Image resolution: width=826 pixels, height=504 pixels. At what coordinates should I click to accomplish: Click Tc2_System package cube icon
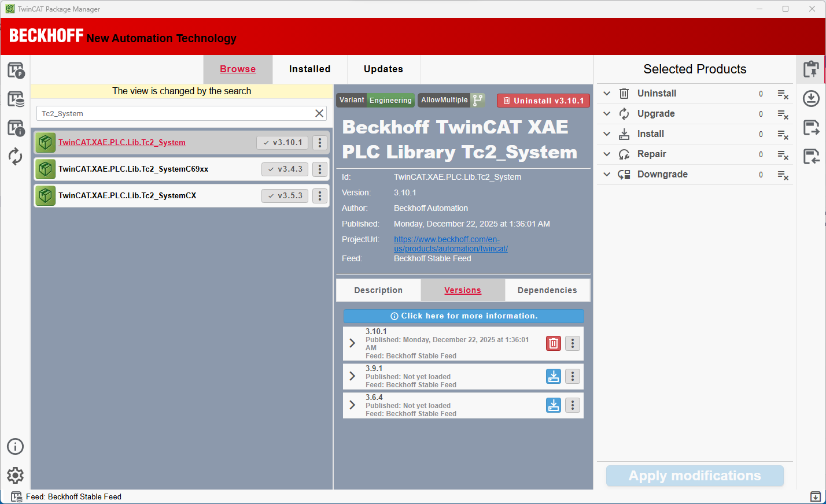[46, 142]
